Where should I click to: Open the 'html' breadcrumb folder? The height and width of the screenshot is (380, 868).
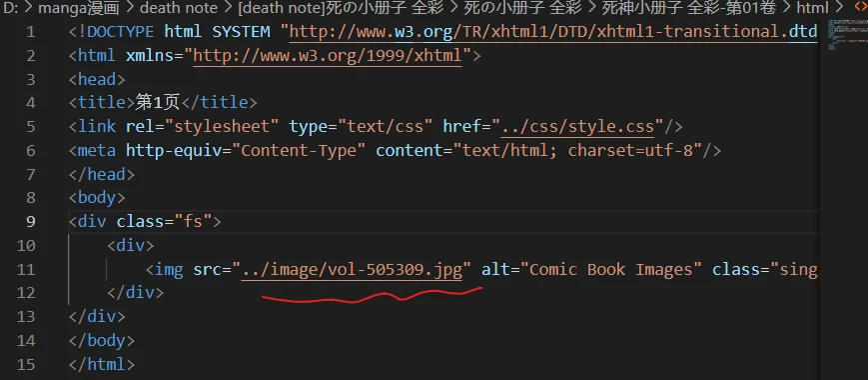click(x=812, y=8)
